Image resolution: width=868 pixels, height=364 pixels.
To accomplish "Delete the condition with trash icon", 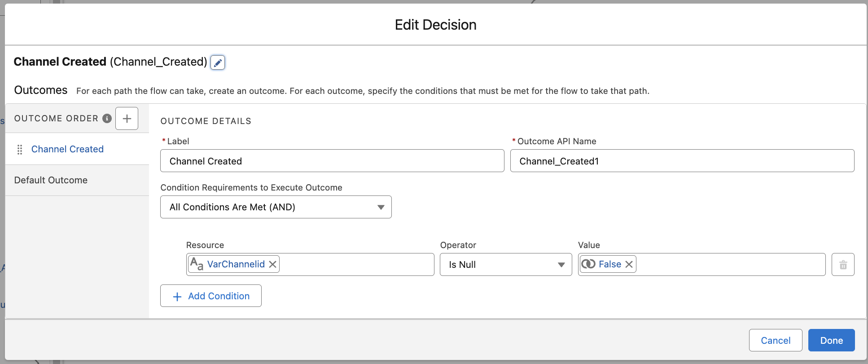I will click(x=843, y=265).
